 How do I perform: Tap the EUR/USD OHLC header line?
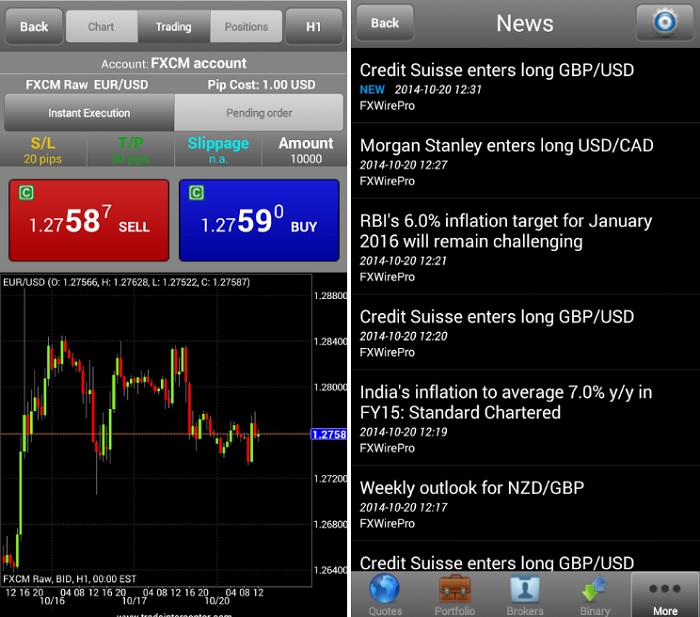pos(126,282)
